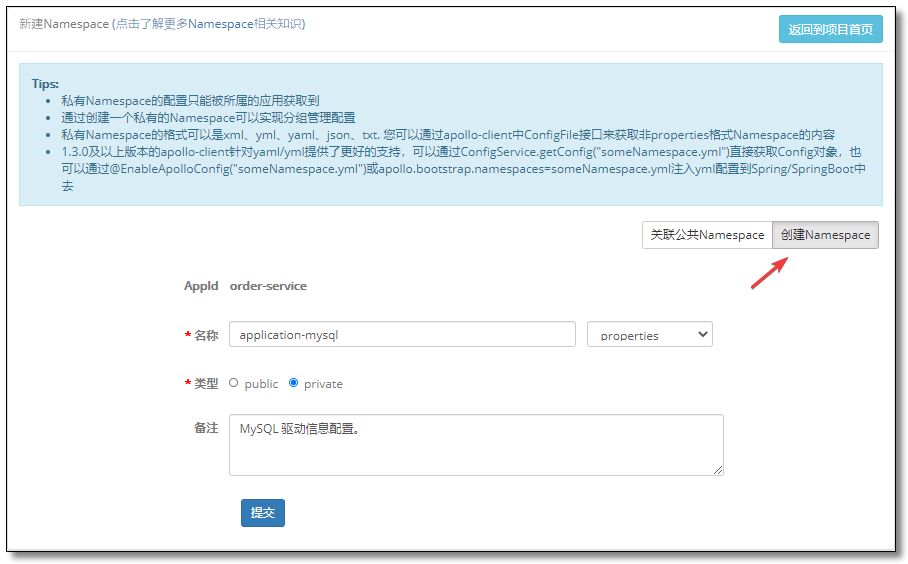Open the properties format dropdown

[650, 335]
